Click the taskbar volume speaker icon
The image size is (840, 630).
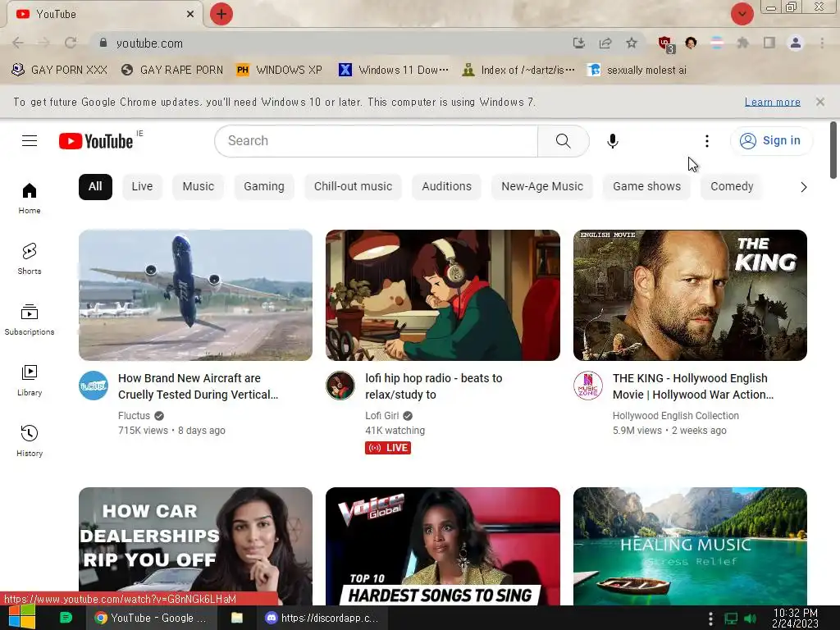750,619
